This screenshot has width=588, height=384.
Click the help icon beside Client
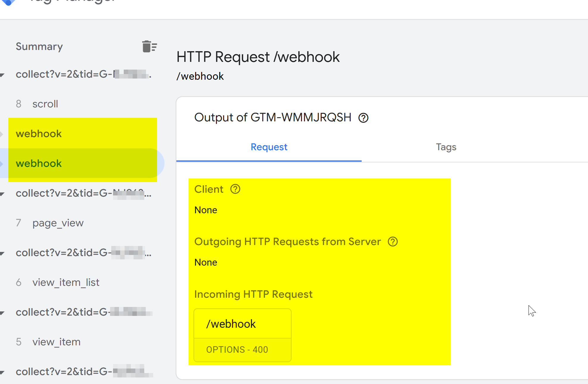point(235,189)
